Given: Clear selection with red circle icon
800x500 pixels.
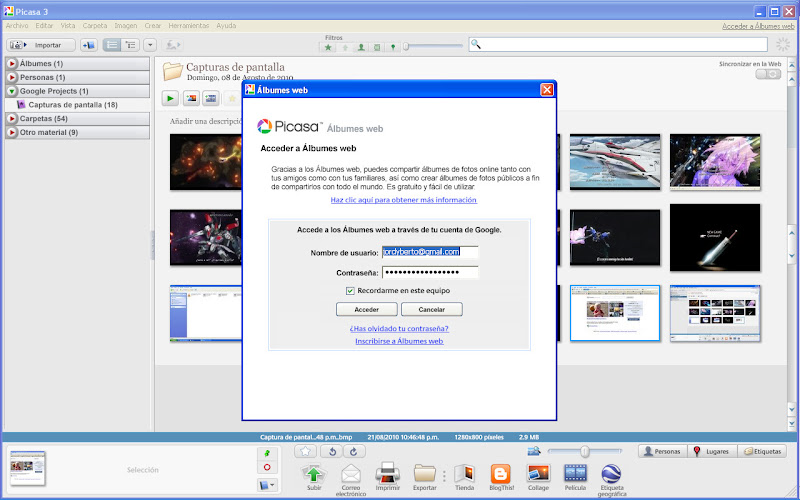Looking at the screenshot, I should (x=267, y=467).
